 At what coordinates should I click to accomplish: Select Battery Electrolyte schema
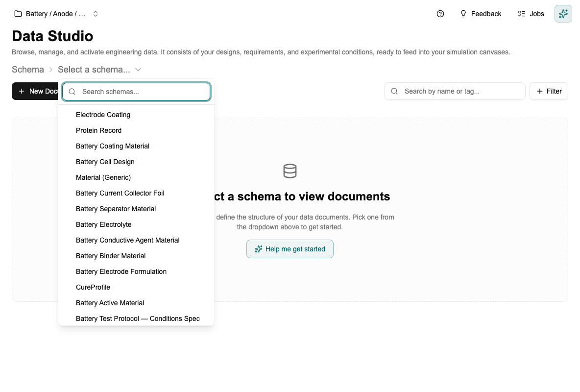[136, 224]
